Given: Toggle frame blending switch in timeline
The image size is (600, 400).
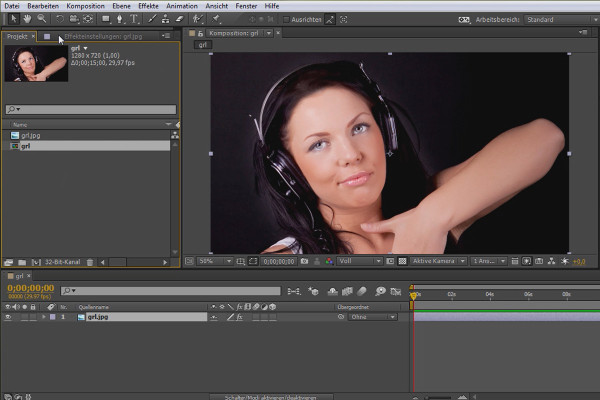Looking at the screenshot, I should click(x=347, y=292).
